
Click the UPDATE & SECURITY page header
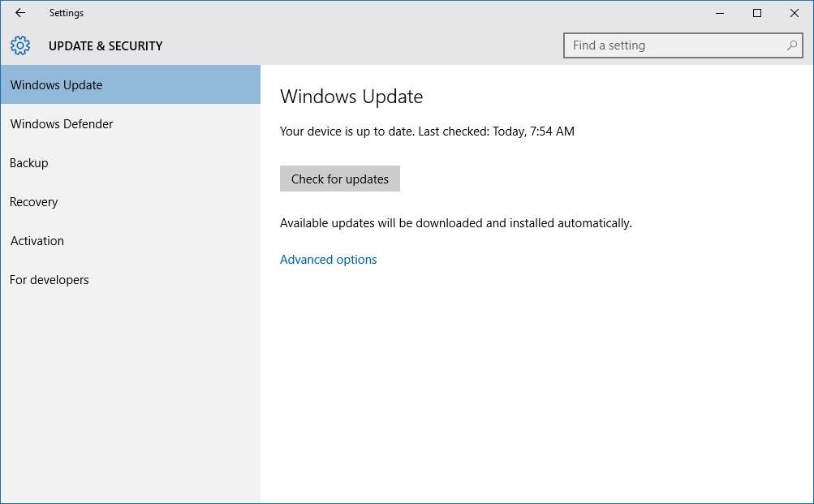click(x=106, y=45)
